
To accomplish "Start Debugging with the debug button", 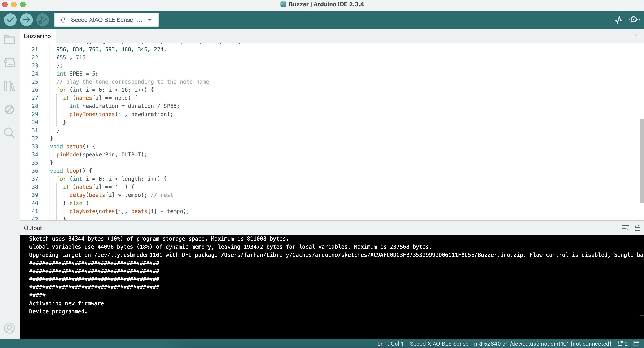I will [43, 20].
